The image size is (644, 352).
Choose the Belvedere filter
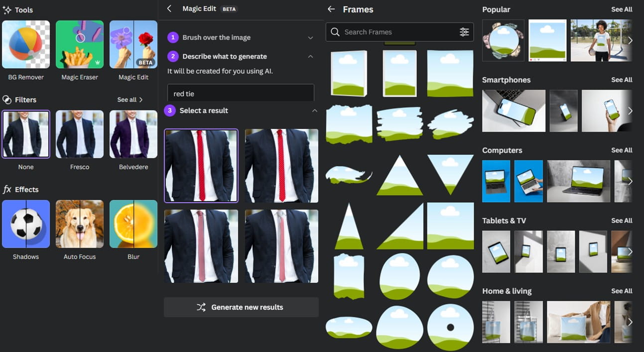[133, 134]
